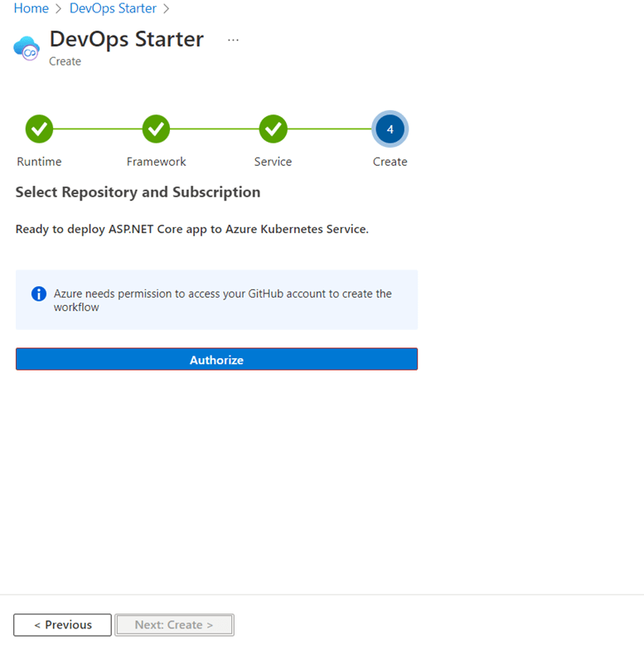Click the chevron after Home breadcrumb

coord(59,9)
